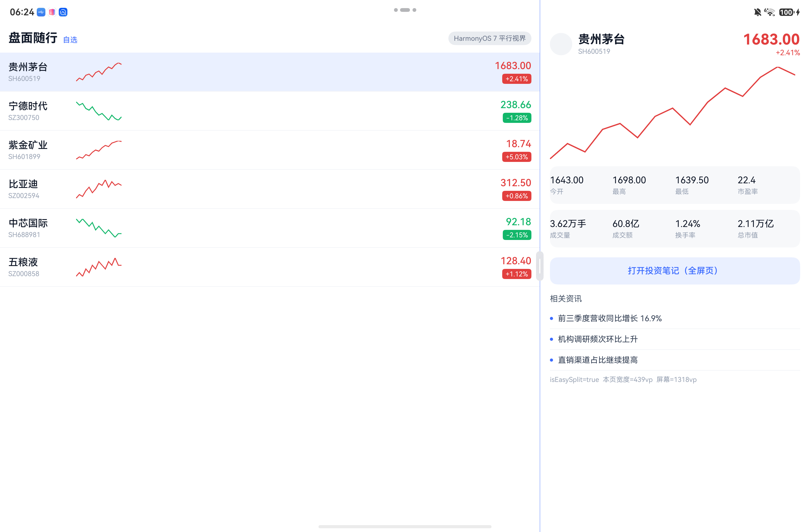Click the HarmonyOS 7 平行视界 badge

(489, 38)
